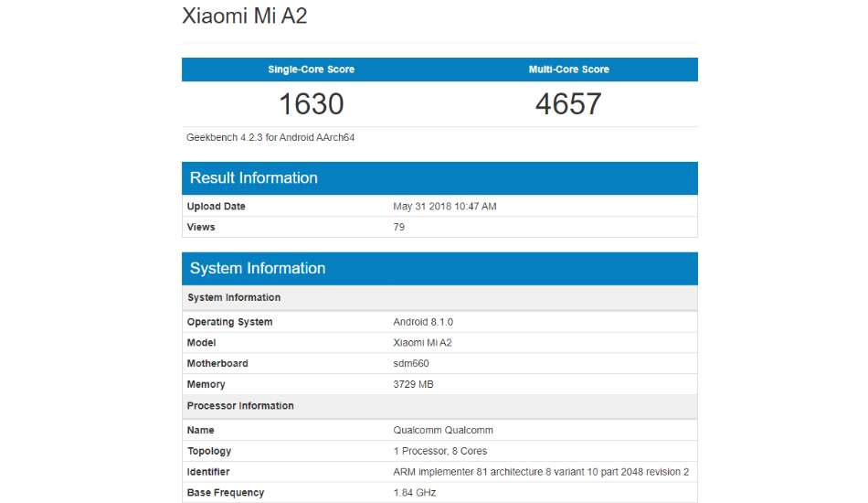Select the Single-Core Score header
Screen dimensions: 868x503
coord(311,70)
